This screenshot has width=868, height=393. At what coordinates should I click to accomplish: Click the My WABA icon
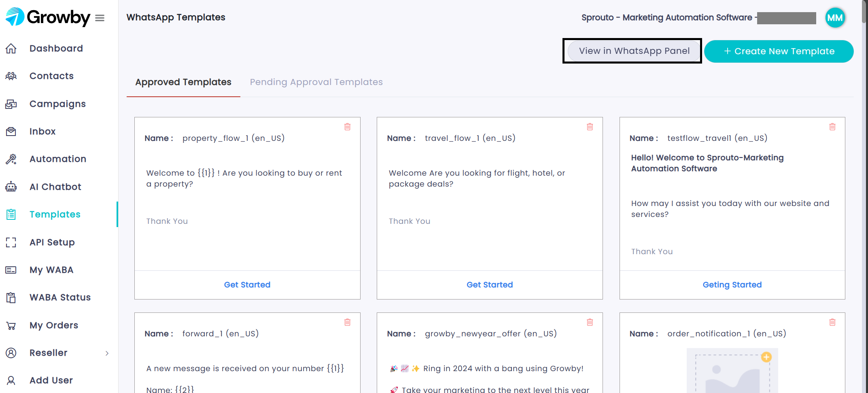tap(11, 270)
